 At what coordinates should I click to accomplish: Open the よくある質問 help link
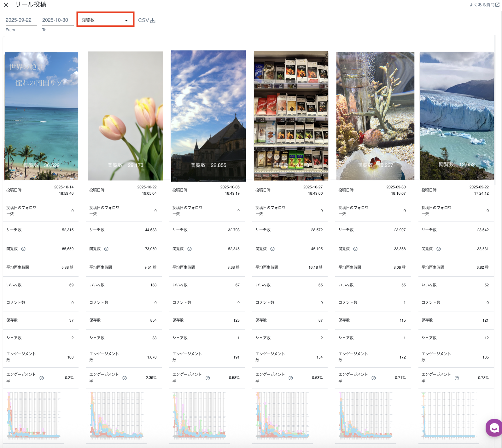(x=484, y=5)
